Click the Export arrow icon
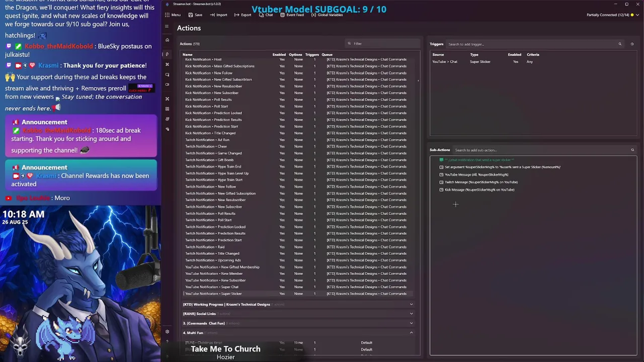644x362 pixels. pyautogui.click(x=236, y=15)
